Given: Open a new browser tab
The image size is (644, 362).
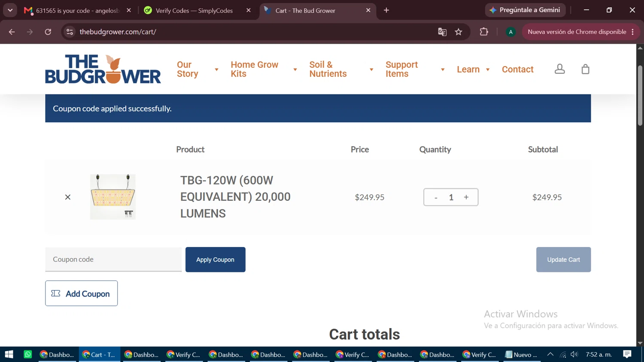Looking at the screenshot, I should click(386, 10).
